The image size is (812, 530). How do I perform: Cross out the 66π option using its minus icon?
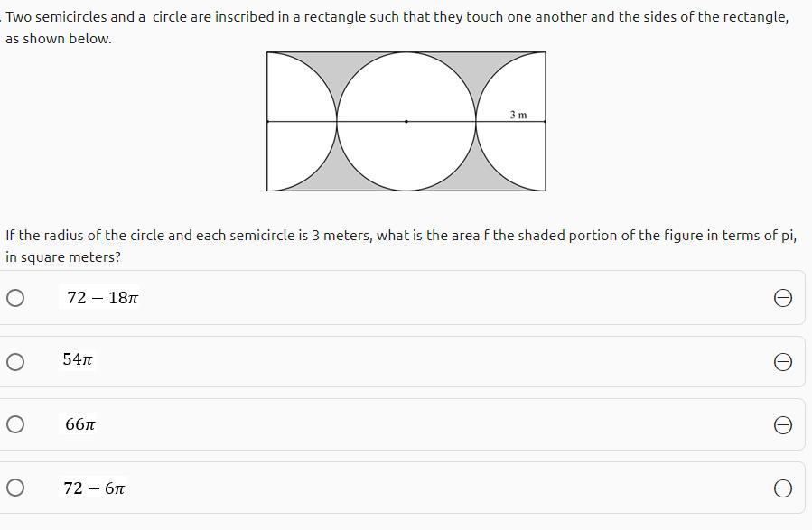[x=783, y=424]
